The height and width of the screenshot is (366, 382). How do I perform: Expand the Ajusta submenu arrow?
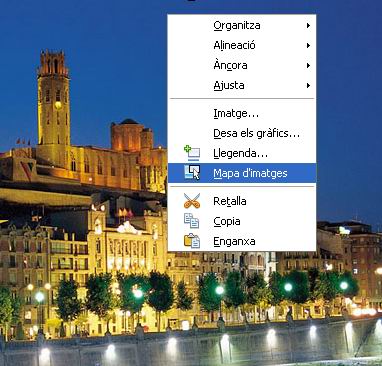tap(309, 85)
